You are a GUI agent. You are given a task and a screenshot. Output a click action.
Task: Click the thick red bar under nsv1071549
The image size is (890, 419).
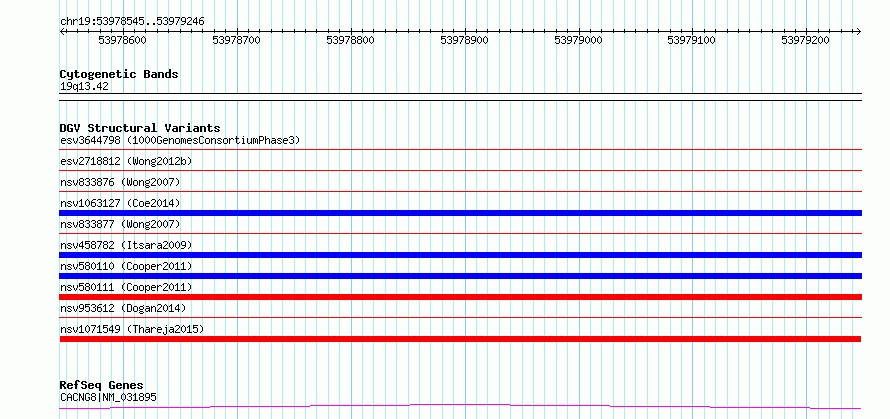click(460, 339)
